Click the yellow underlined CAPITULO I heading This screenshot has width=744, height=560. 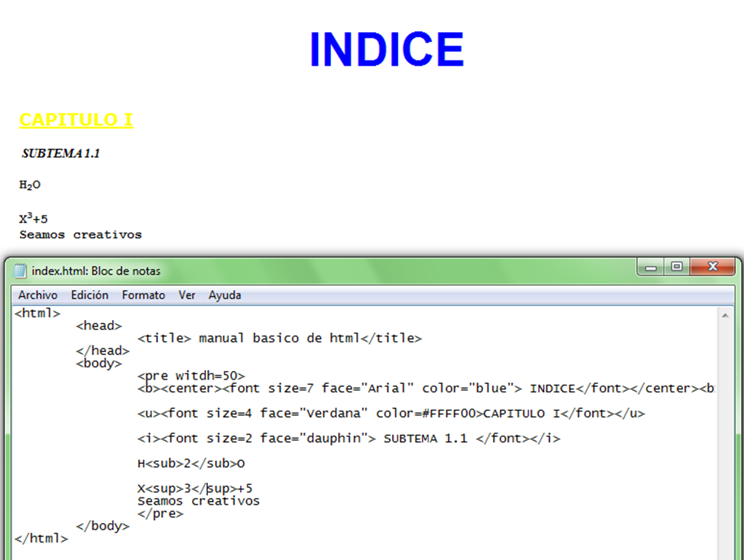click(76, 120)
